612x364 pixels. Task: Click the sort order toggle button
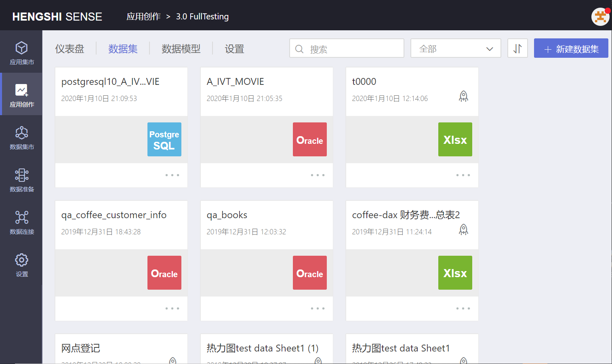pyautogui.click(x=517, y=48)
